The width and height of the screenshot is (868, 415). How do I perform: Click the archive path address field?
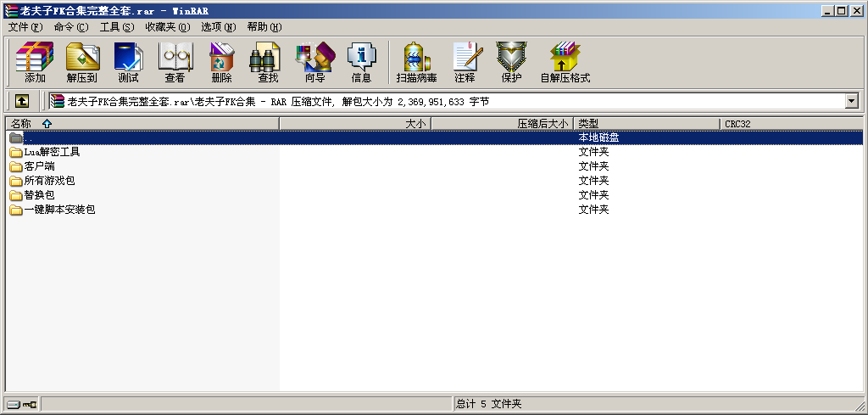(x=449, y=101)
